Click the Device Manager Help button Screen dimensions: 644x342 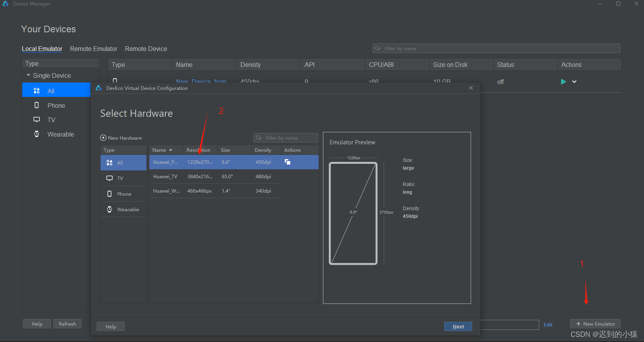37,324
